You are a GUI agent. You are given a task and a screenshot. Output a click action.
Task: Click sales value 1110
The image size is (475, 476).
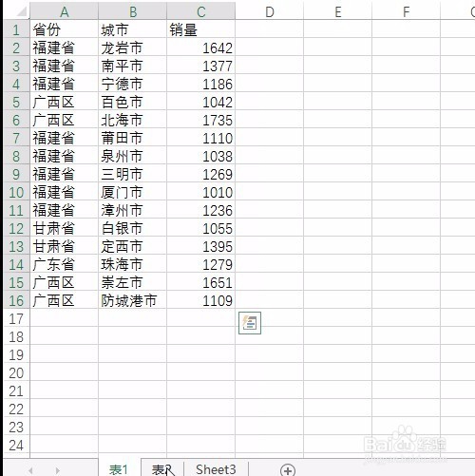(x=201, y=138)
